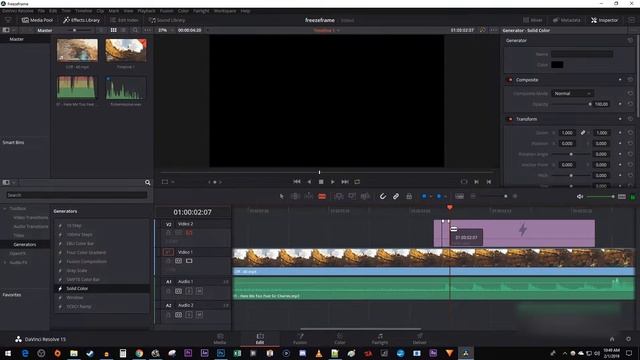Play forward in the viewer
640x360 pixels.
(333, 182)
